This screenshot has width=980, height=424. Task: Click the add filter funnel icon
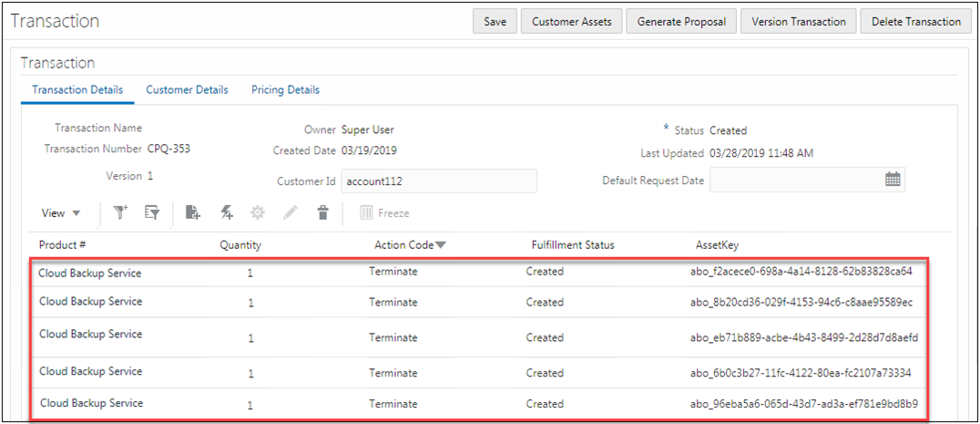(x=121, y=212)
